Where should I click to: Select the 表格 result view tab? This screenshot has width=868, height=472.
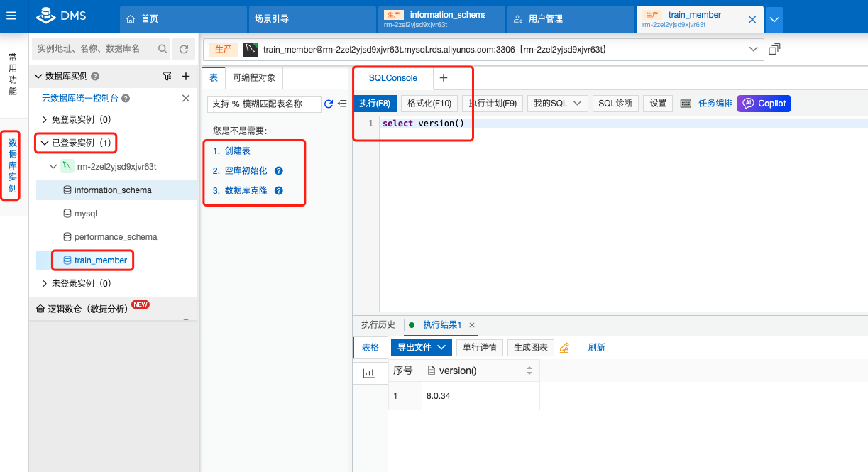pos(371,348)
